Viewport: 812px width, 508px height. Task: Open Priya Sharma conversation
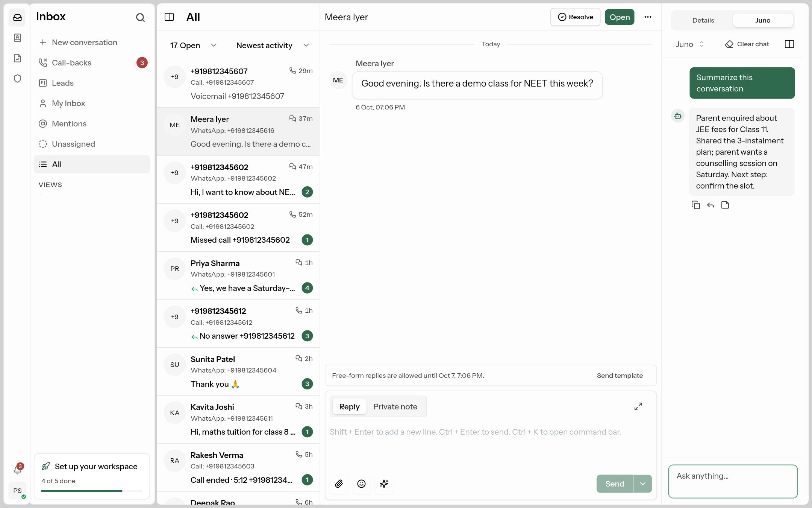point(238,275)
